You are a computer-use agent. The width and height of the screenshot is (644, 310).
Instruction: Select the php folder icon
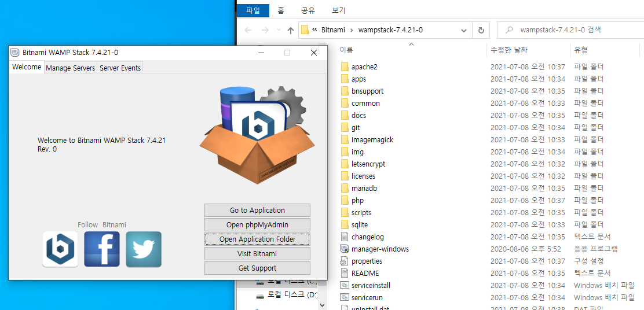pos(345,201)
